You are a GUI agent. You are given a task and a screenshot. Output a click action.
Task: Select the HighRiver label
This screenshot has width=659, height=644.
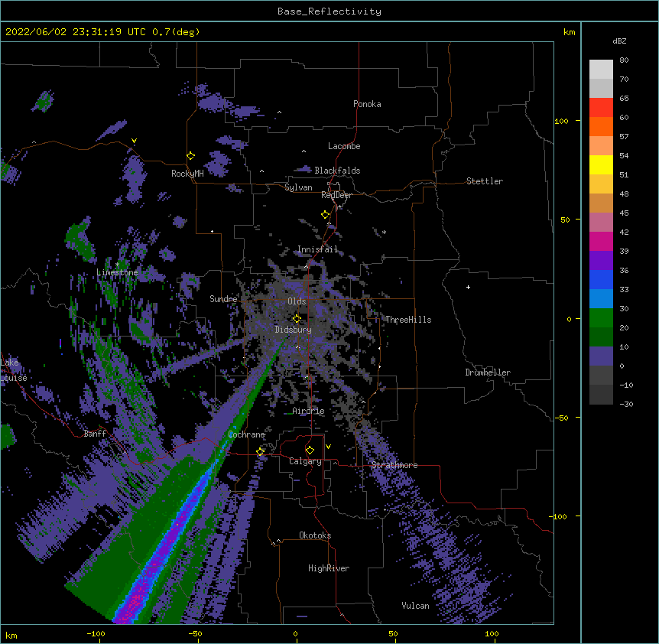(329, 568)
